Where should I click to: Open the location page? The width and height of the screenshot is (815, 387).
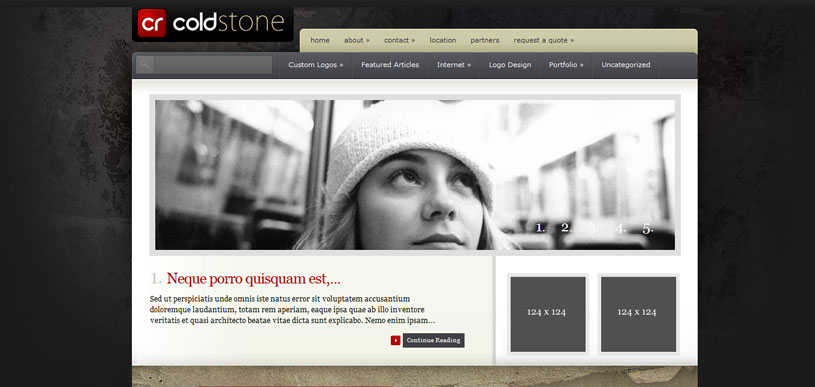(442, 40)
